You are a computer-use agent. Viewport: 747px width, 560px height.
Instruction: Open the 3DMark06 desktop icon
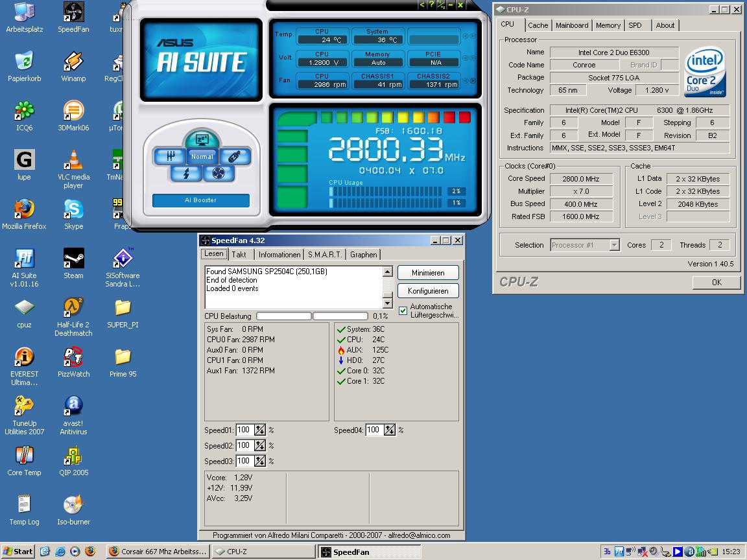(x=73, y=116)
